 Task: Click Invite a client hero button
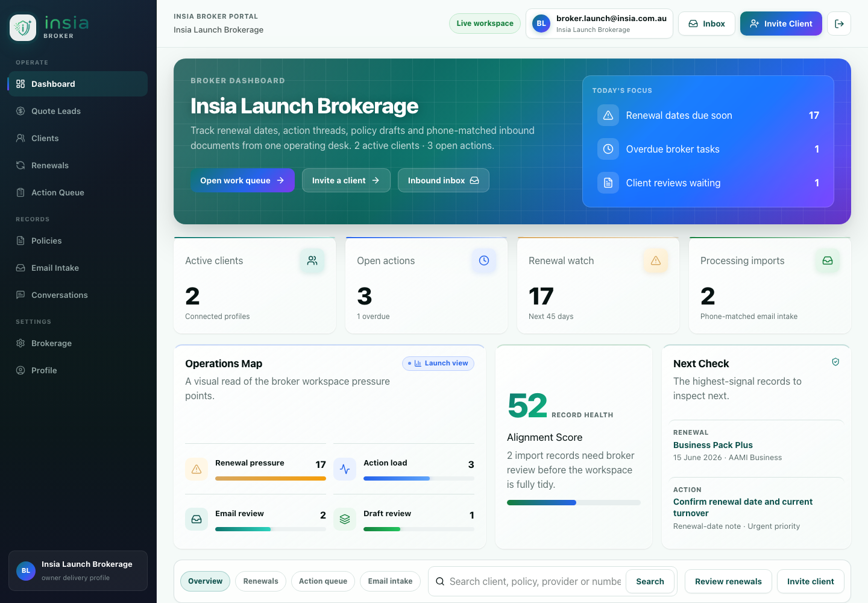346,180
